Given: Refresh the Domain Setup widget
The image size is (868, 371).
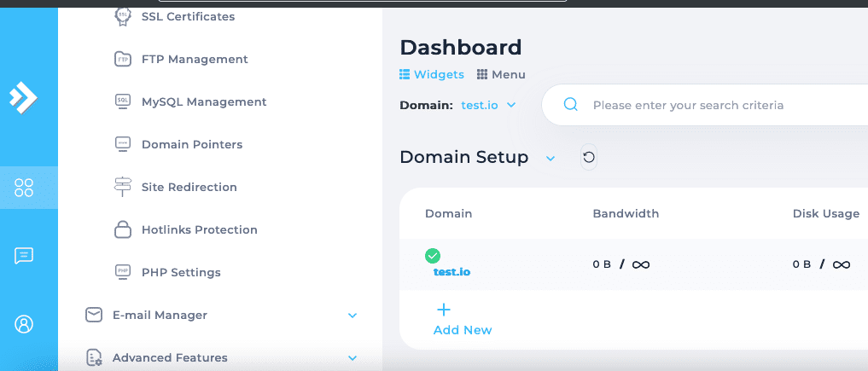Looking at the screenshot, I should pos(589,158).
